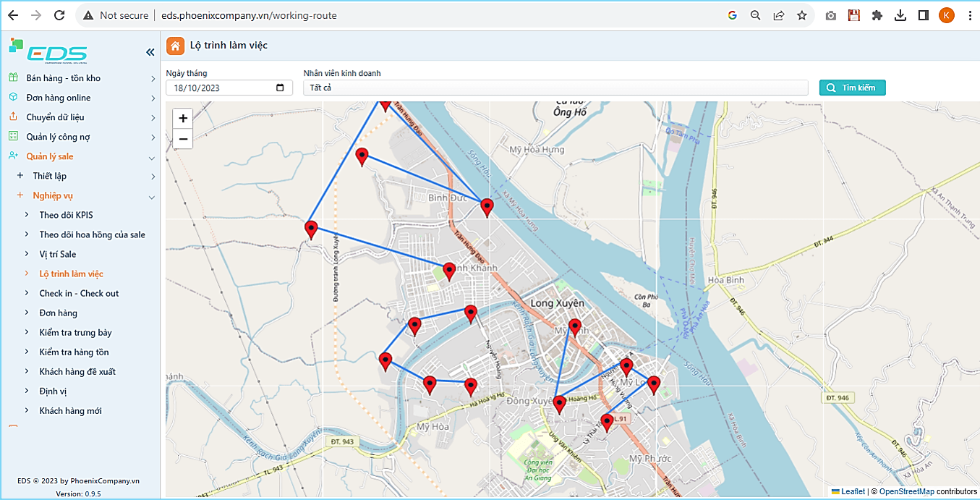
Task: Bookmark this page with the star icon
Action: click(x=801, y=15)
